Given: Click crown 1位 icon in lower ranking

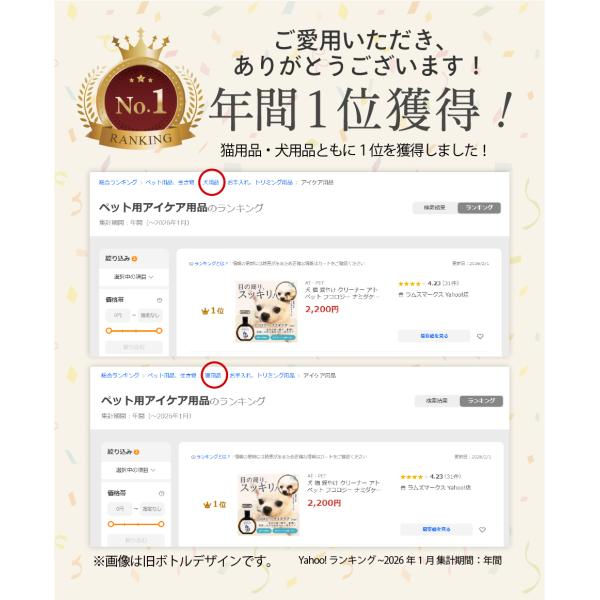Looking at the screenshot, I should [x=215, y=504].
